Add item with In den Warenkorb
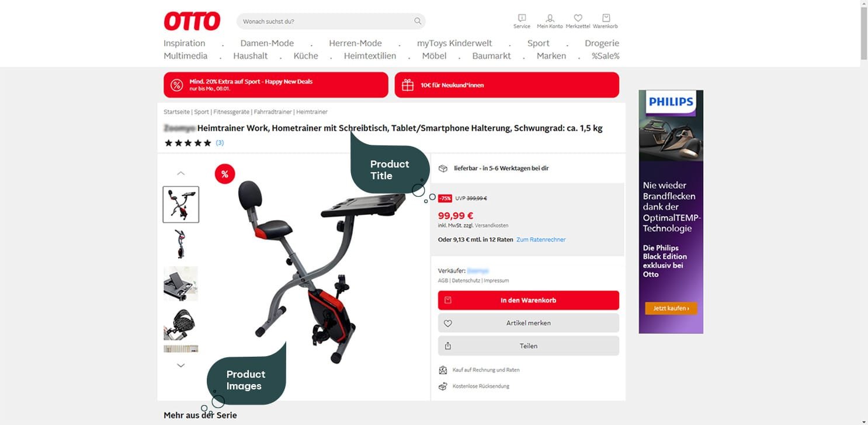Viewport: 868px width, 425px height. point(529,300)
